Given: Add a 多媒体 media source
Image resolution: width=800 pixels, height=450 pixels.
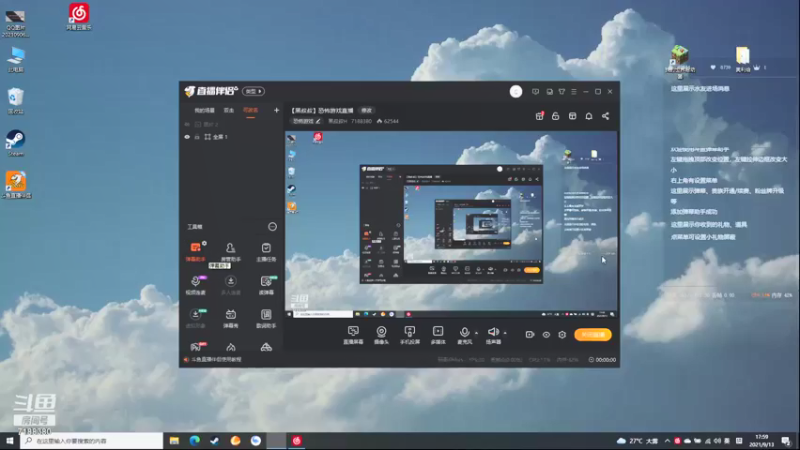Looking at the screenshot, I should pyautogui.click(x=438, y=335).
